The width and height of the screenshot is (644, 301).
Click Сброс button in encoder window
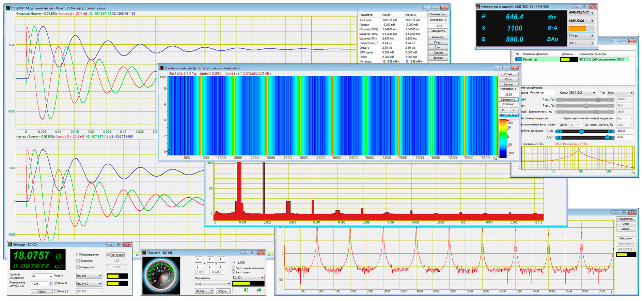point(42,291)
